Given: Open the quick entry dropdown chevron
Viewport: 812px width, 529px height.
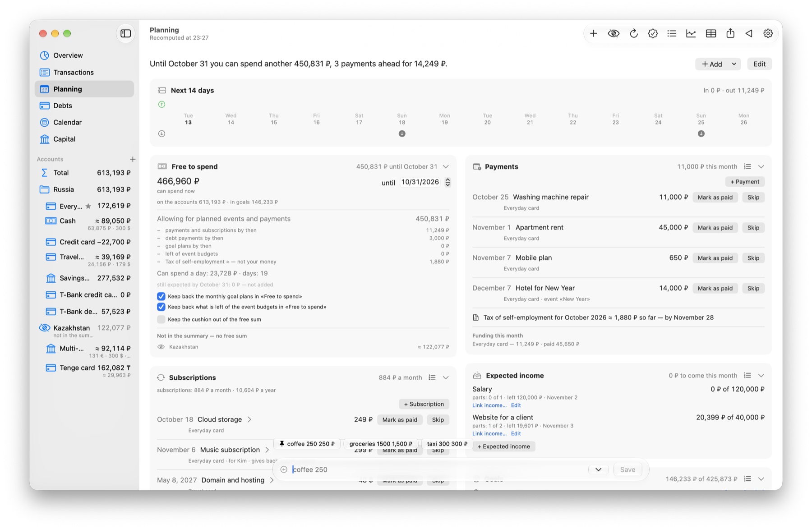Looking at the screenshot, I should (598, 469).
